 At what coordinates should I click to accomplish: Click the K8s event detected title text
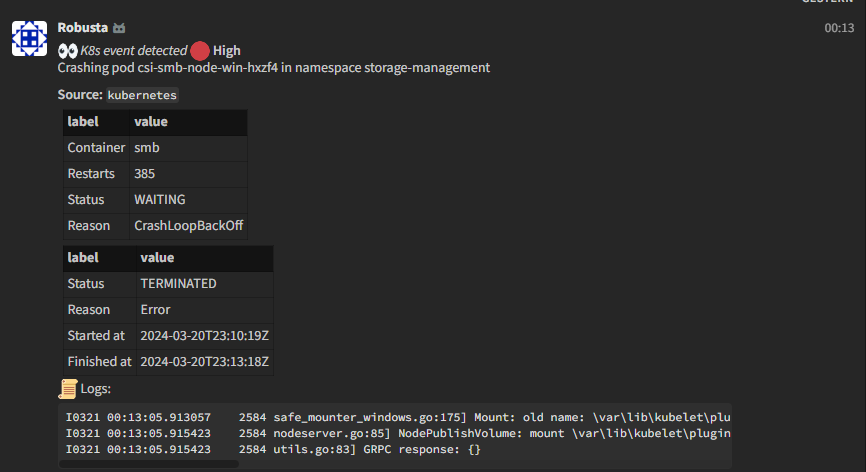coord(134,51)
